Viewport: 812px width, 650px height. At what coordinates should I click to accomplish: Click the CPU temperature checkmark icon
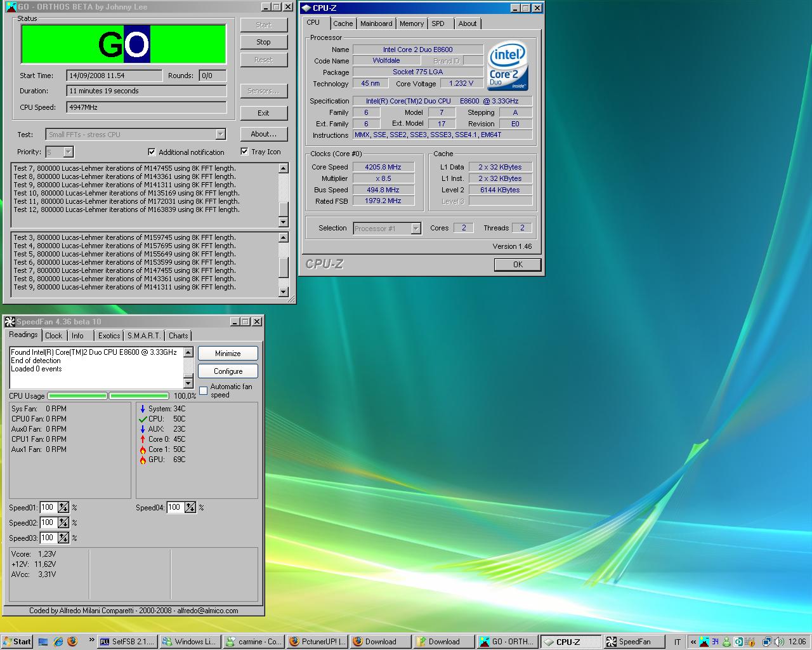click(x=143, y=419)
